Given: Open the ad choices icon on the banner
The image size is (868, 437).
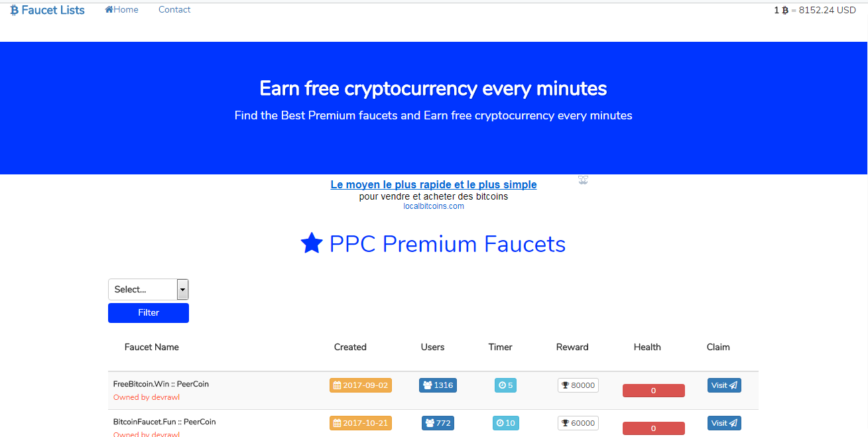Looking at the screenshot, I should [583, 180].
